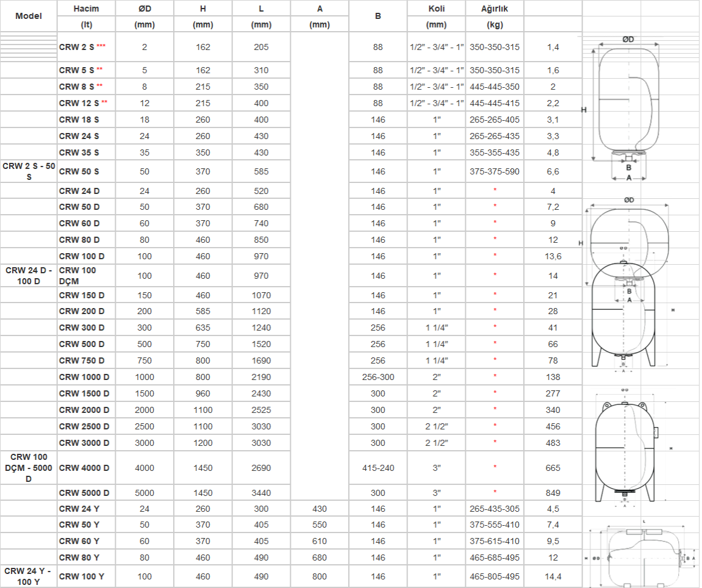Click model name "CRW 12 S"
Screen dimensions: 702x588
tap(79, 104)
